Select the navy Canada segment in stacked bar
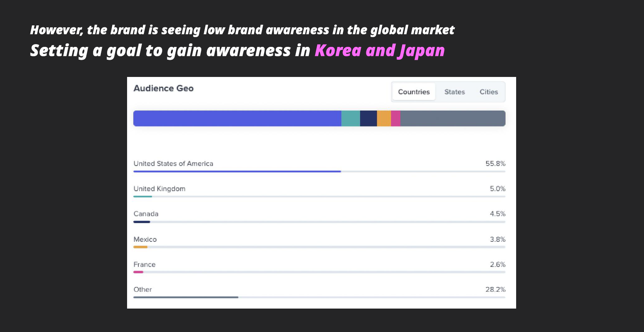 [x=368, y=118]
